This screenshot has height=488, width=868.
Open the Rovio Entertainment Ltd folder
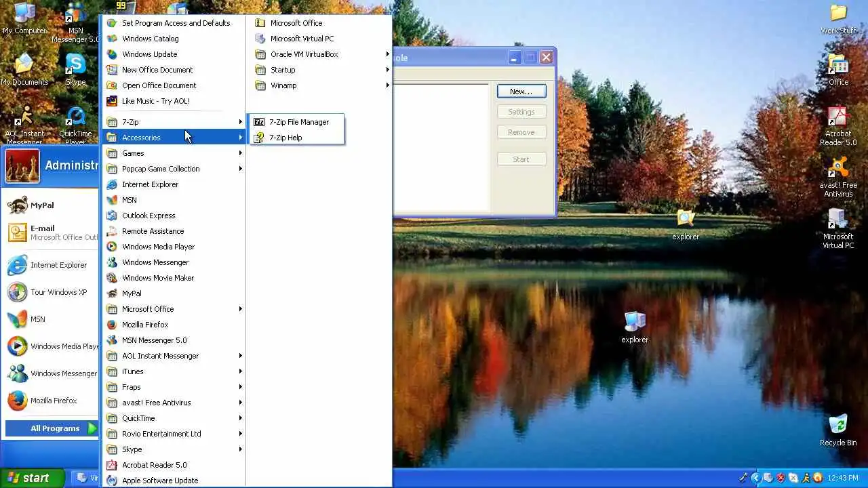(173, 434)
